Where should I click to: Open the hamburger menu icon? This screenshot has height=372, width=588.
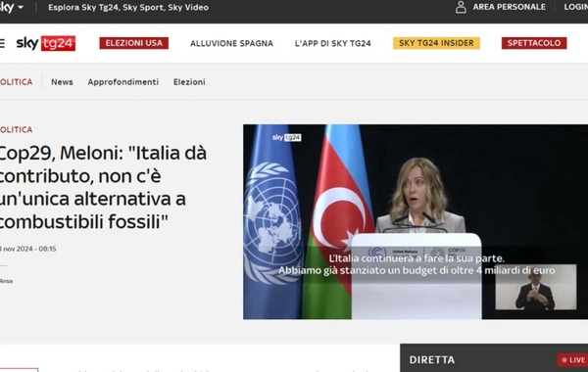2,43
